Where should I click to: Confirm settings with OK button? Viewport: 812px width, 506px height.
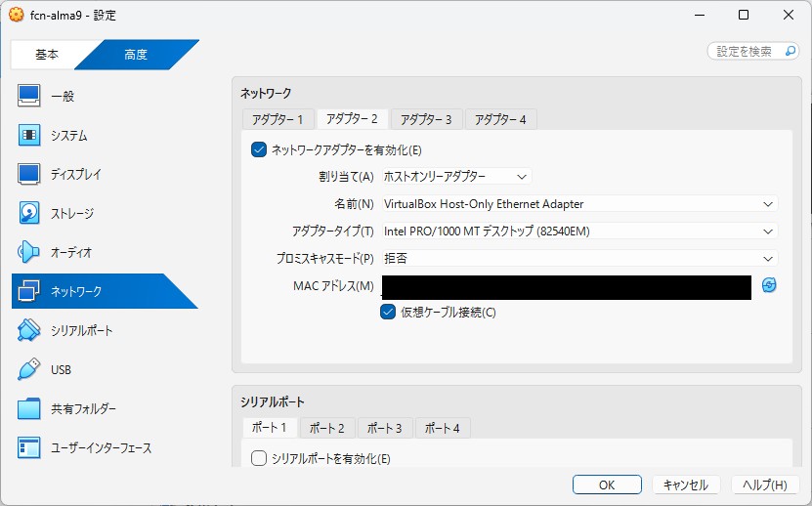click(x=607, y=485)
